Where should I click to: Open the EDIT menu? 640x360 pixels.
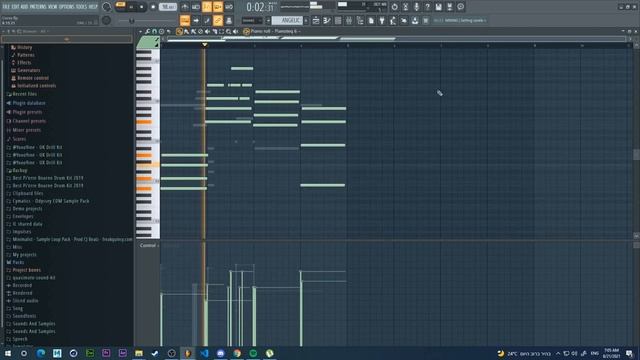click(15, 7)
